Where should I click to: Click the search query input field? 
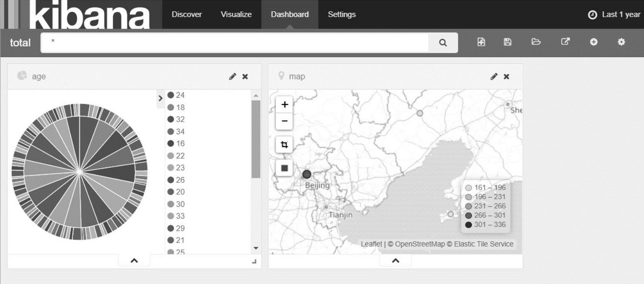pyautogui.click(x=235, y=42)
